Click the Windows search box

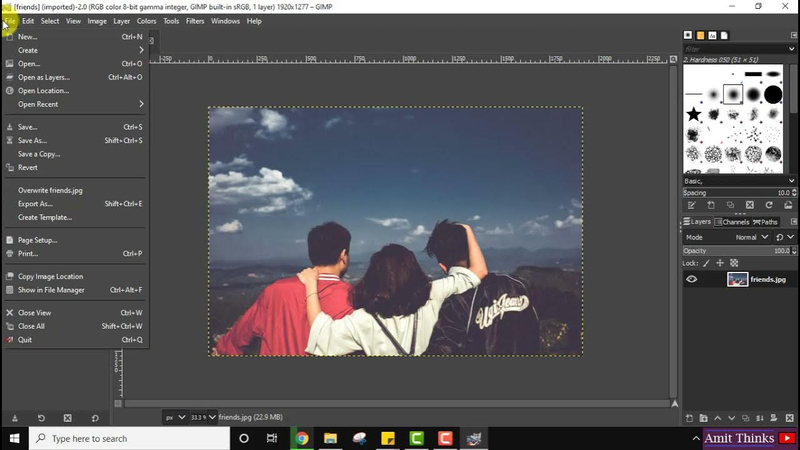130,438
